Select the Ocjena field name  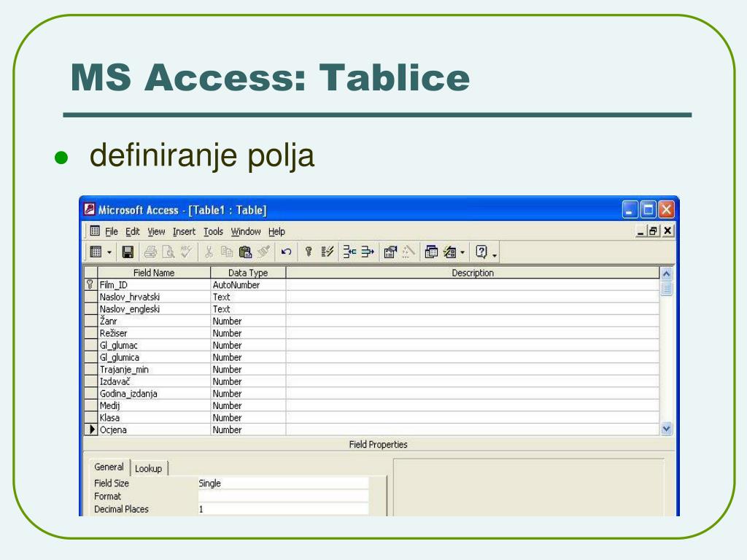click(x=154, y=429)
